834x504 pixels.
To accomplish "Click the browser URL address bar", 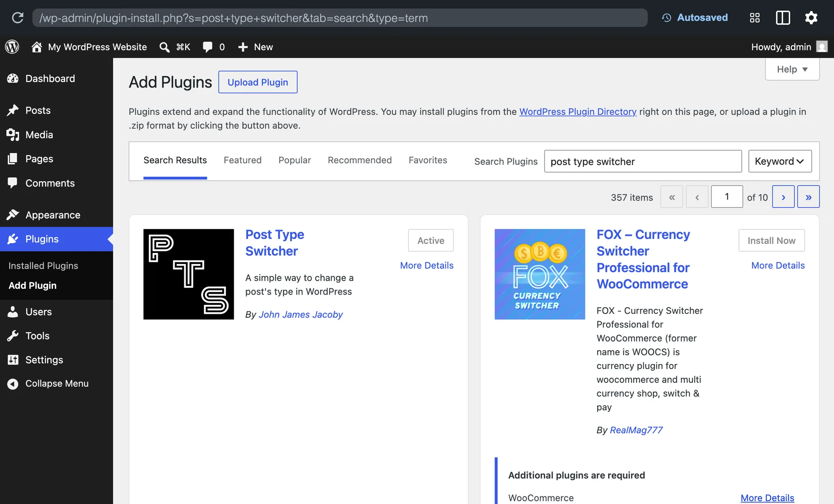I will (x=340, y=18).
